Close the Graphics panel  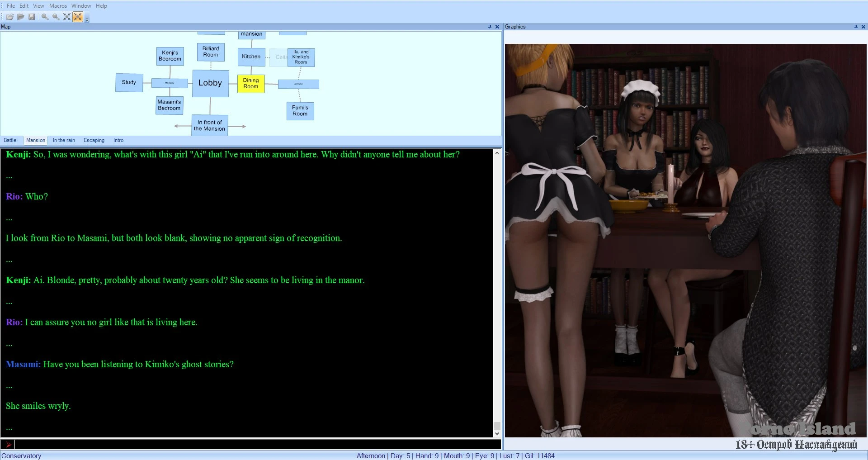tap(863, 27)
